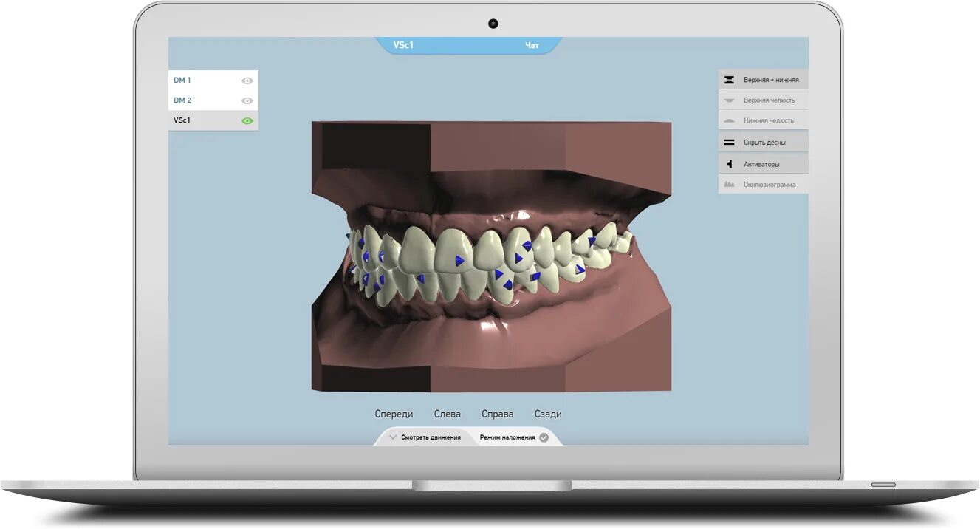980x529 pixels.
Task: Toggle the green eye for VSc1
Action: coord(247,120)
